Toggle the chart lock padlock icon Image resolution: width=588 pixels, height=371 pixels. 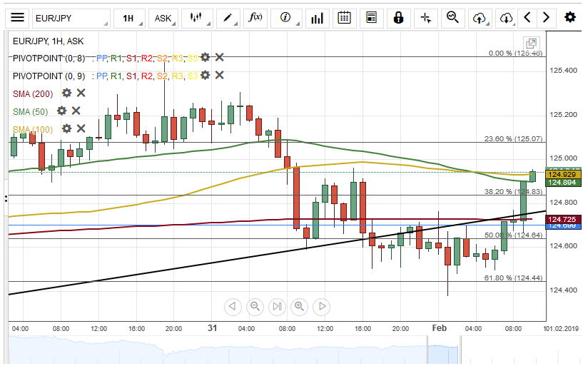click(x=398, y=18)
